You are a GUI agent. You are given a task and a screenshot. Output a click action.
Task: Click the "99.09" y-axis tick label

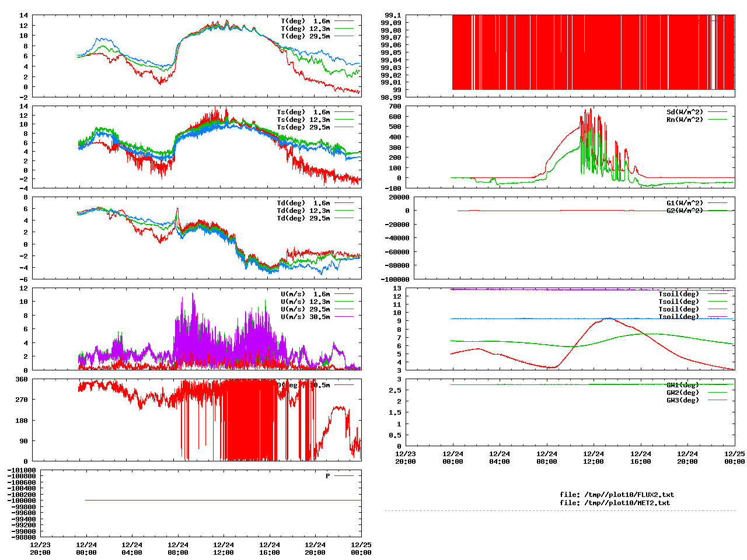coord(390,23)
